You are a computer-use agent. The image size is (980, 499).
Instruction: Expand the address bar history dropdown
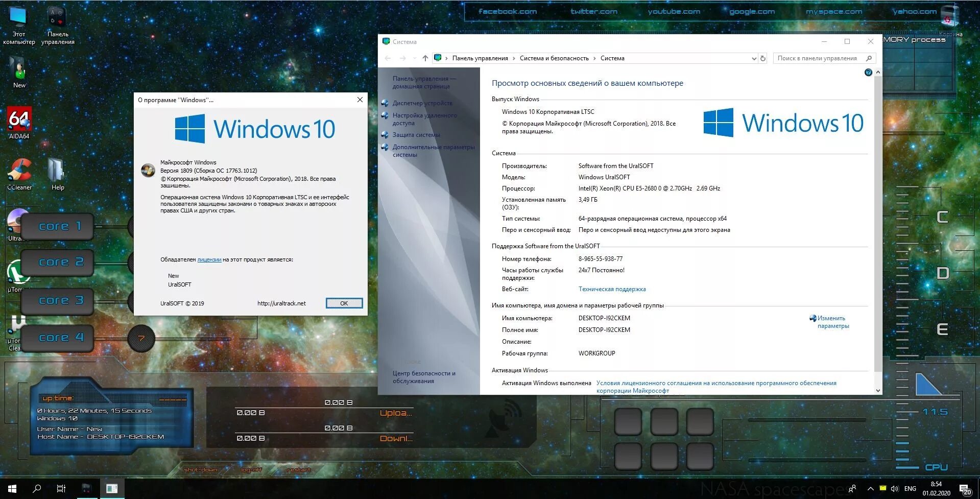point(754,59)
